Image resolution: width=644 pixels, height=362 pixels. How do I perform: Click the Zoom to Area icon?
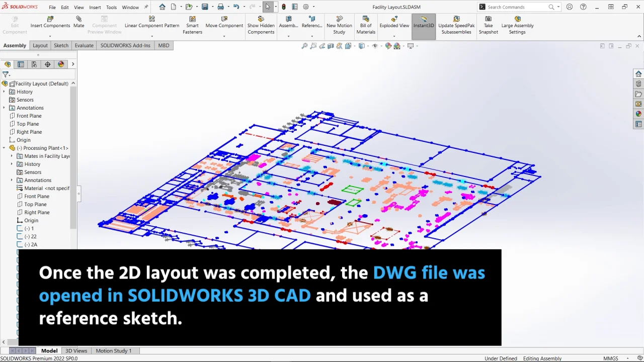click(x=313, y=46)
